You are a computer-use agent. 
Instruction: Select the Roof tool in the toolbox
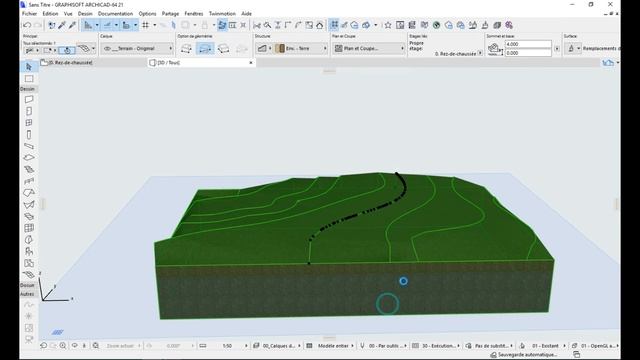29,193
